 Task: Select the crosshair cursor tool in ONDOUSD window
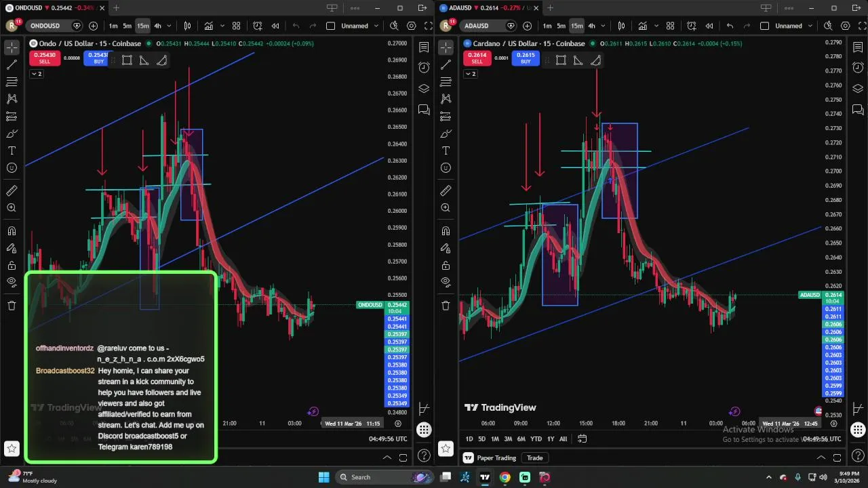12,47
